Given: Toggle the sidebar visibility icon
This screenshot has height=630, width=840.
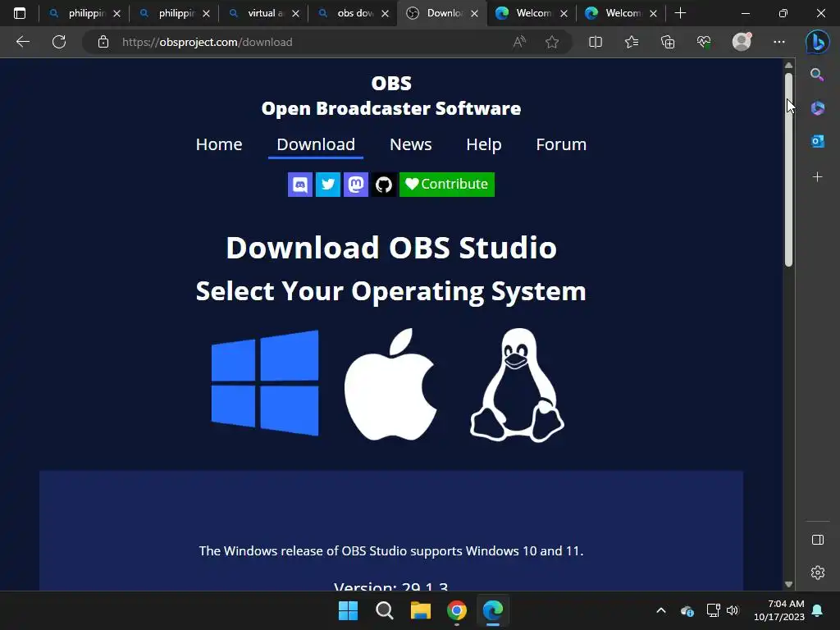Looking at the screenshot, I should [x=818, y=540].
